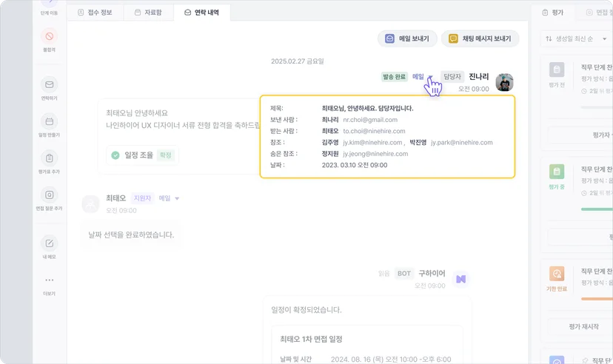This screenshot has height=364, width=613.
Task: Select the 연락 내역 tab
Action: pyautogui.click(x=201, y=13)
